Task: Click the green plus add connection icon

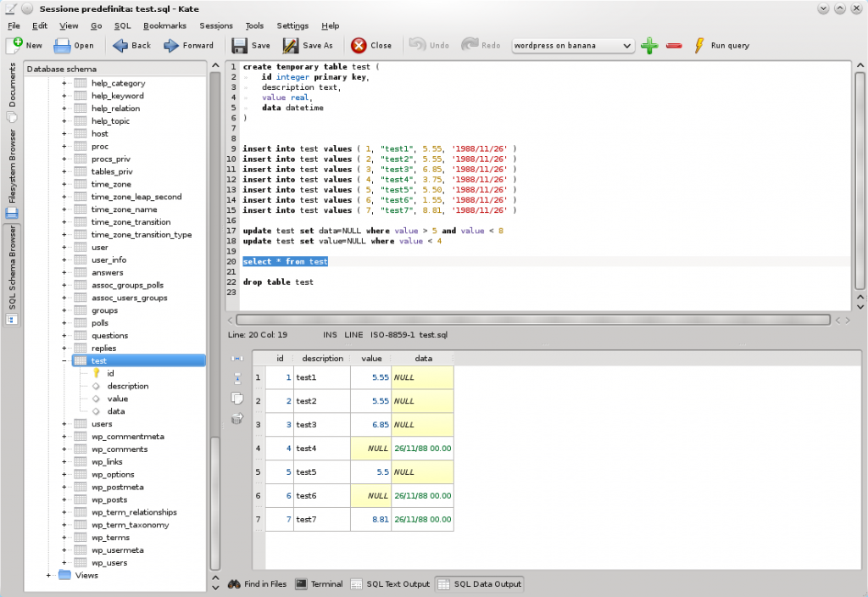Action: (649, 46)
